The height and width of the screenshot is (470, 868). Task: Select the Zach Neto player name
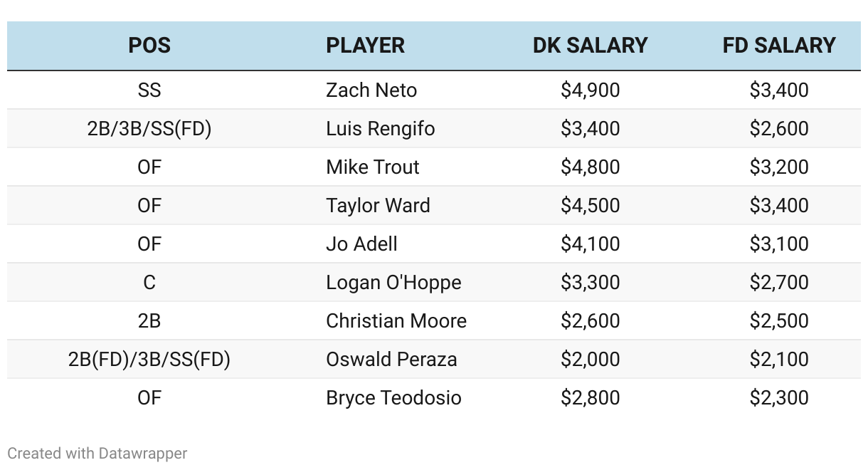coord(371,90)
